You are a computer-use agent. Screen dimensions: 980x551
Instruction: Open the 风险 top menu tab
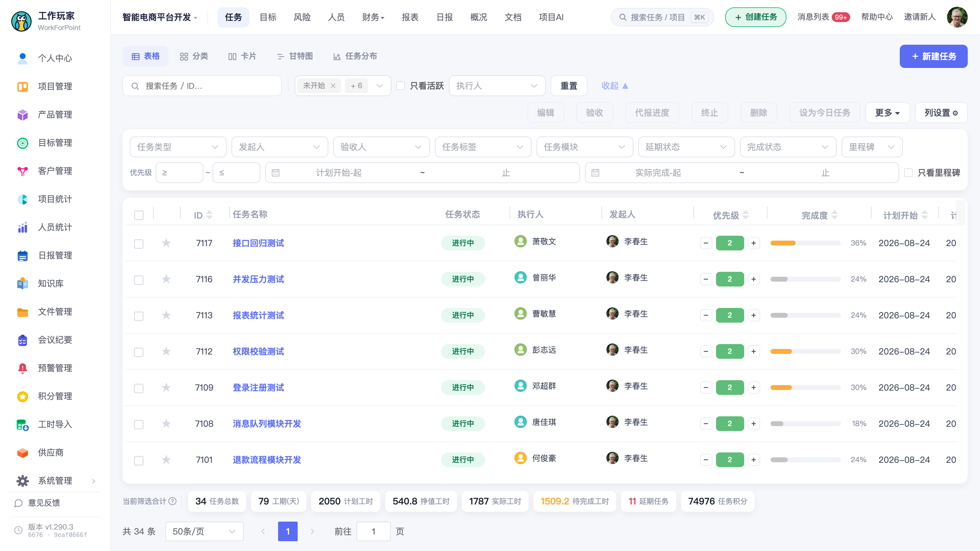[302, 17]
